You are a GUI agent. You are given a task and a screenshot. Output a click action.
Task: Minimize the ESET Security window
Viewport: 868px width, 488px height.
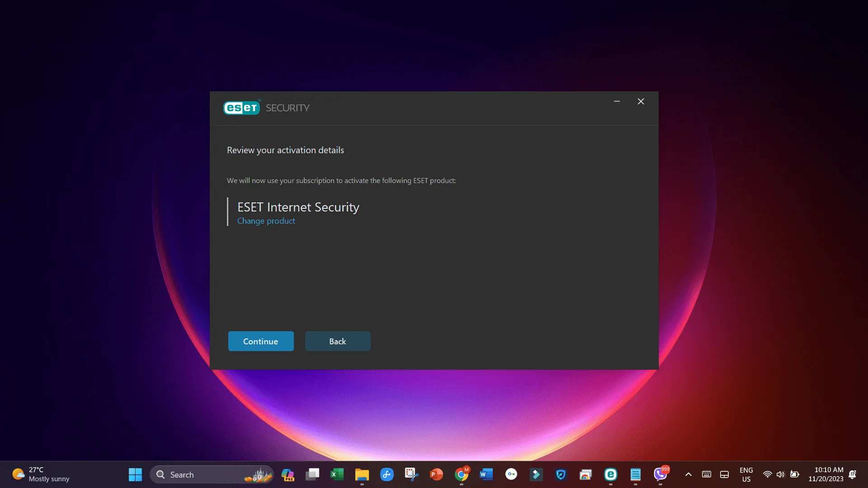tap(617, 101)
